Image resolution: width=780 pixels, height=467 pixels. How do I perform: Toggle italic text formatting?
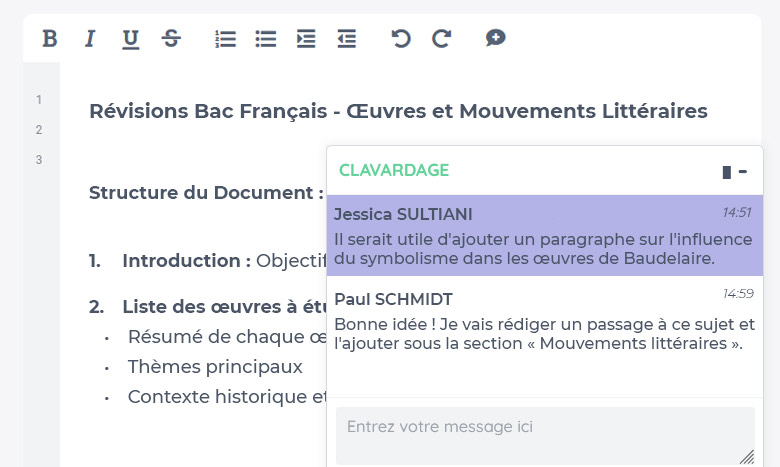point(90,38)
